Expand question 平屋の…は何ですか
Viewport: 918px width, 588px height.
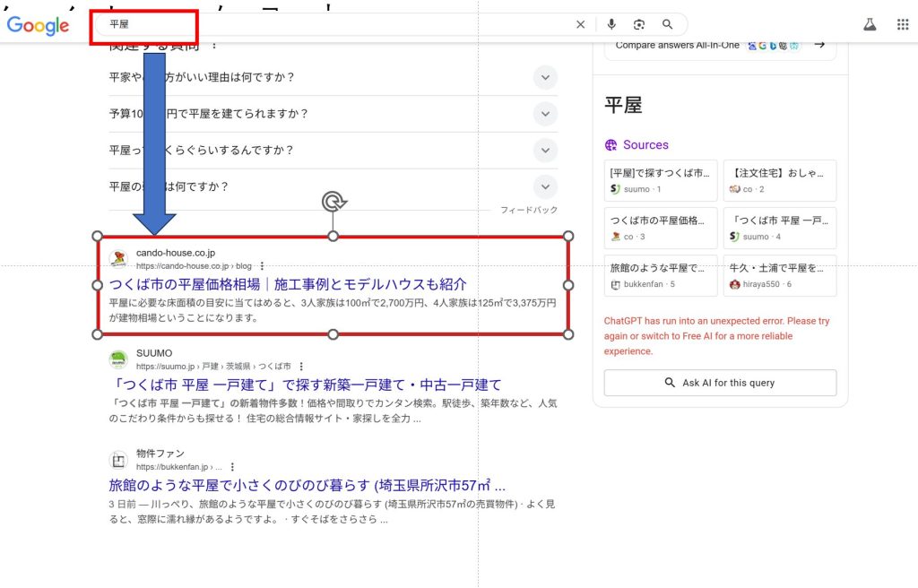point(333,186)
